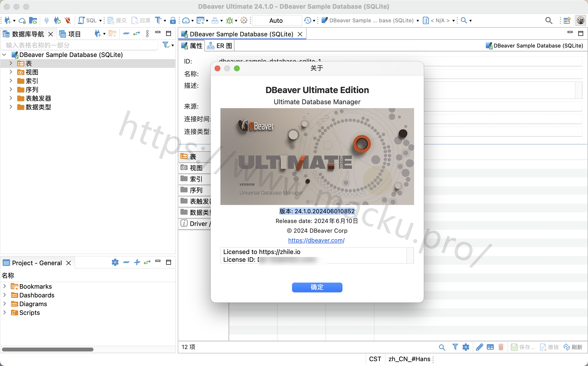The width and height of the screenshot is (588, 366).
Task: Open the navigator three-dot view menu
Action: point(147,34)
